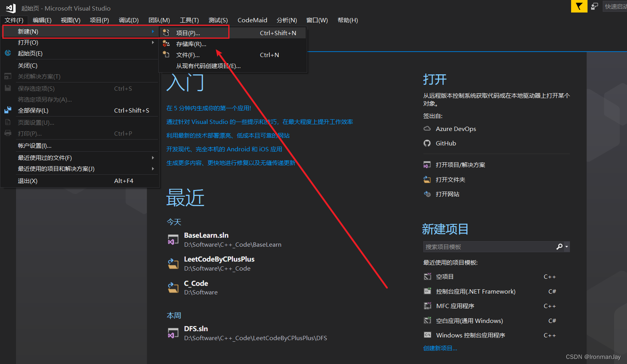The width and height of the screenshot is (627, 364).
Task: Open the 工具(T) menu
Action: [189, 20]
